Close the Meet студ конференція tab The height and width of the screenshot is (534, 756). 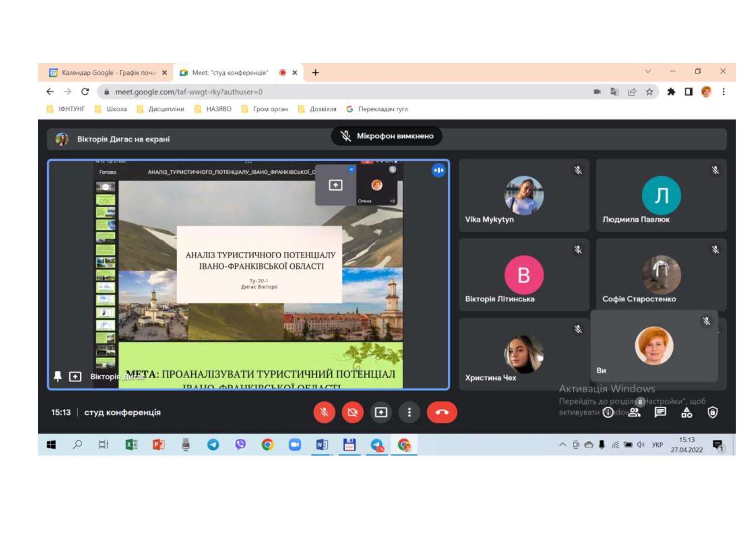point(295,73)
